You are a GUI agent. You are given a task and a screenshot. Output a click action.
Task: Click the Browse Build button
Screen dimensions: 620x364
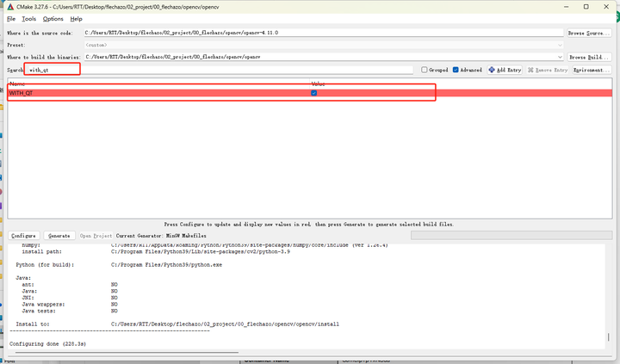coord(589,57)
